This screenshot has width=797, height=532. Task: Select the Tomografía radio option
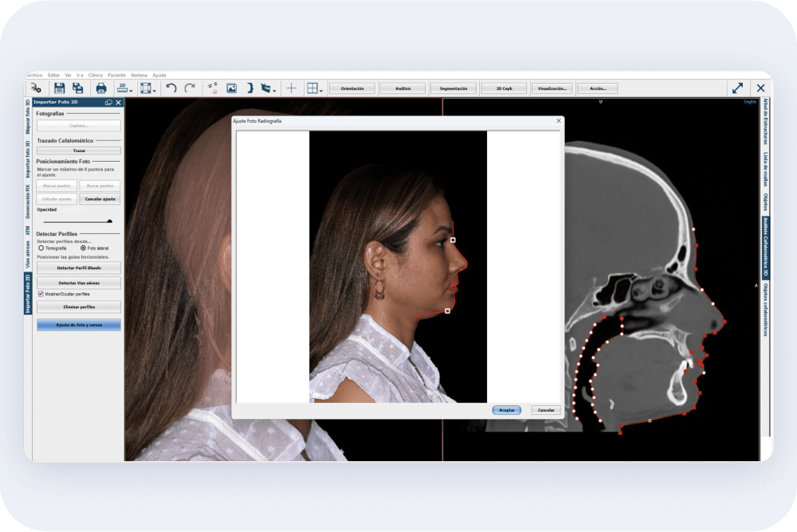(x=41, y=248)
